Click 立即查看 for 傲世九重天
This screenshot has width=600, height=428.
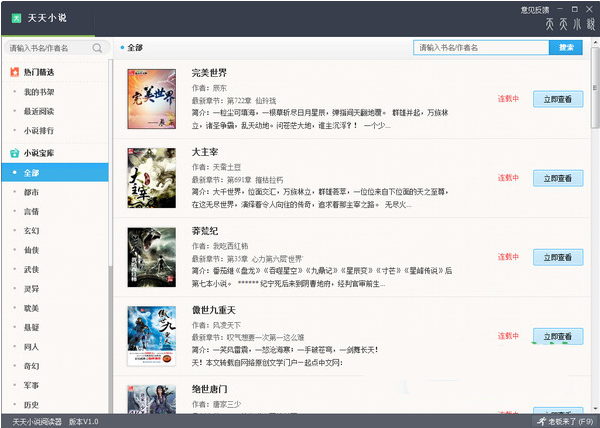click(558, 337)
